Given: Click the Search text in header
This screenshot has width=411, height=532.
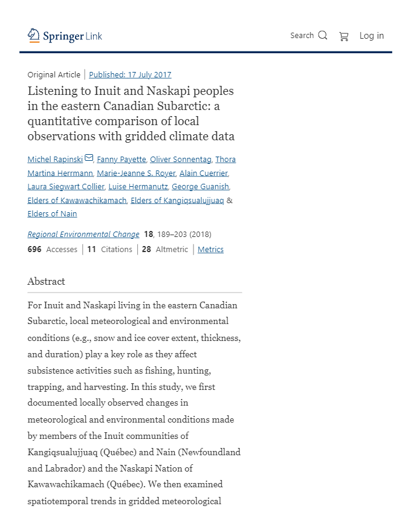Looking at the screenshot, I should (302, 36).
